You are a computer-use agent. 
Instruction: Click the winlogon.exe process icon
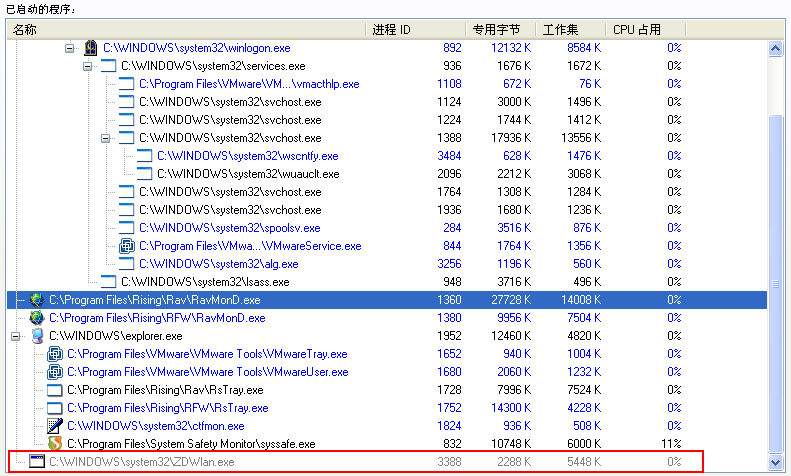pyautogui.click(x=90, y=48)
